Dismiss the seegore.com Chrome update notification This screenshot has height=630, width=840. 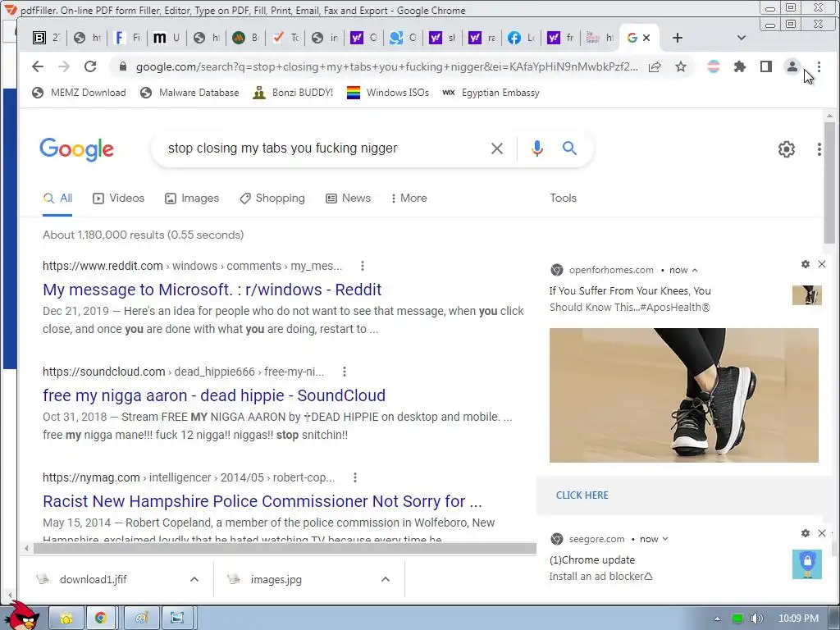822,533
